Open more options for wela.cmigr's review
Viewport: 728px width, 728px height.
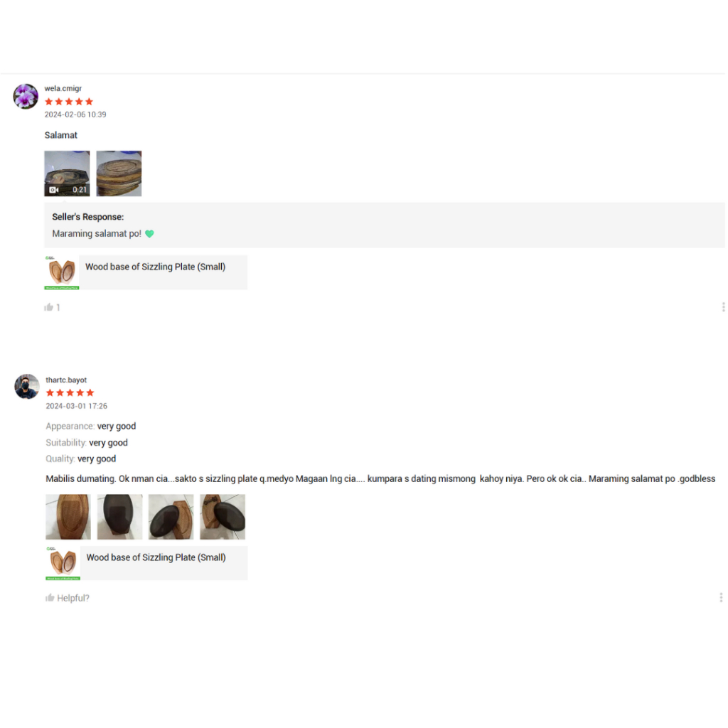pos(723,307)
